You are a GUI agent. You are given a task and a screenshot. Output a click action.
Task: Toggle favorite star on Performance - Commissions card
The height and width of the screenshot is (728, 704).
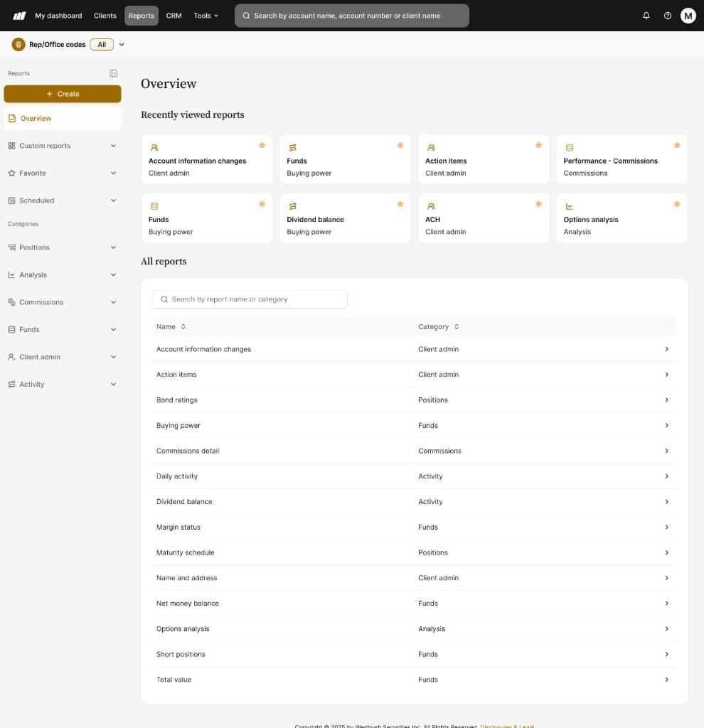[677, 145]
